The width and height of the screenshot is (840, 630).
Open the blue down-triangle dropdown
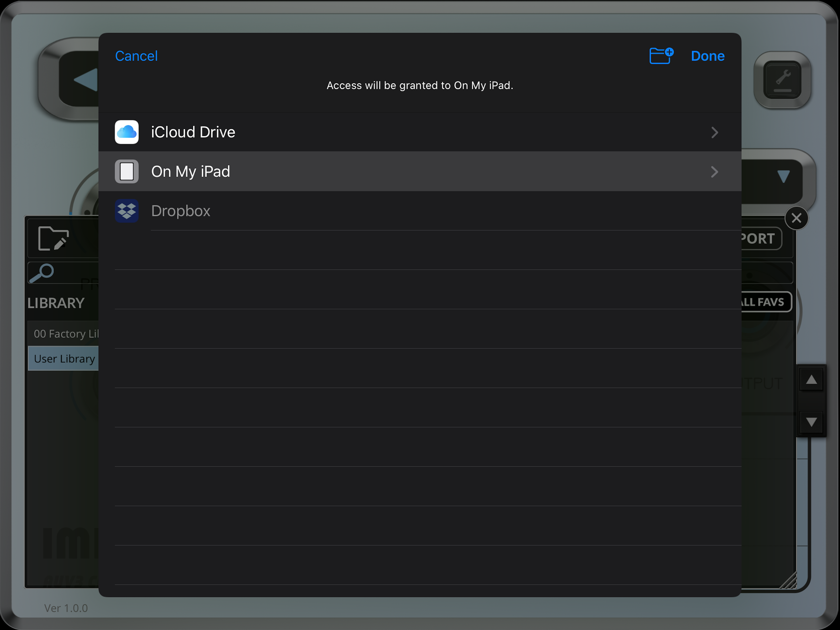tap(783, 176)
